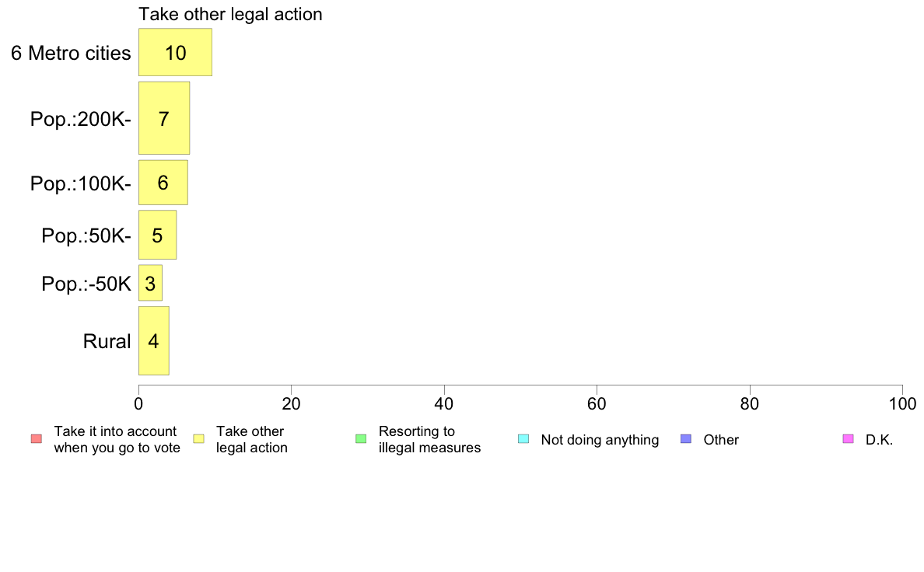The height and width of the screenshot is (572, 924).
Task: Click the '6 Metro cities' category label
Action: pyautogui.click(x=71, y=53)
